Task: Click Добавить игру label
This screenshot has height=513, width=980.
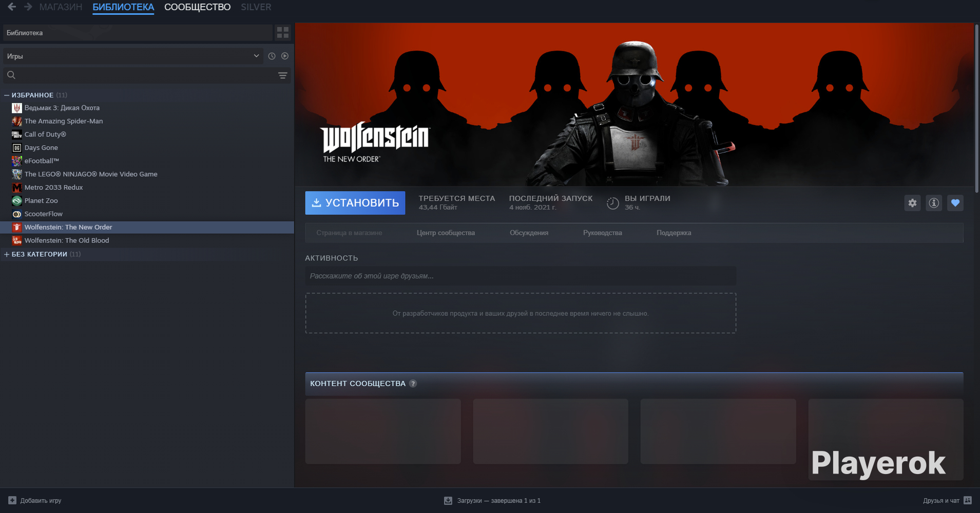Action: click(x=41, y=501)
